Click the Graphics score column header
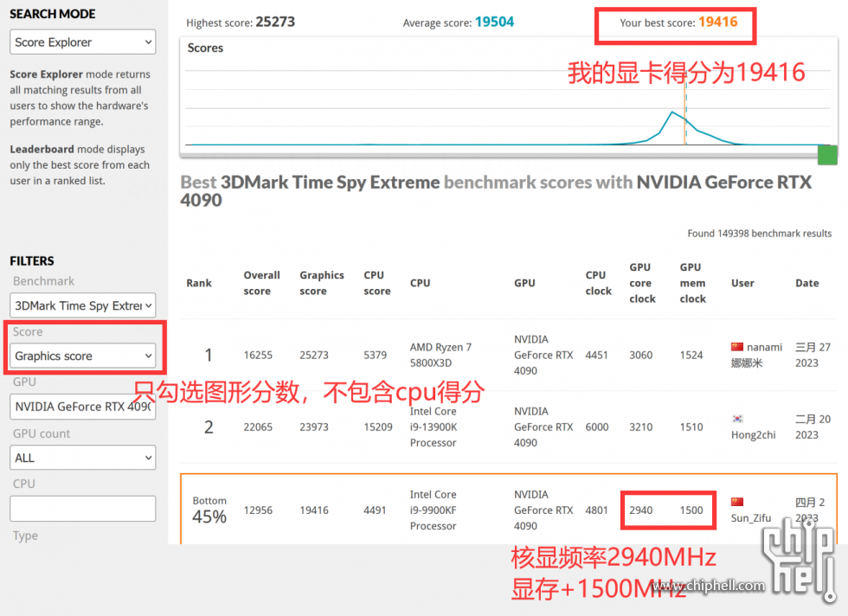The width and height of the screenshot is (848, 616). pos(322,283)
